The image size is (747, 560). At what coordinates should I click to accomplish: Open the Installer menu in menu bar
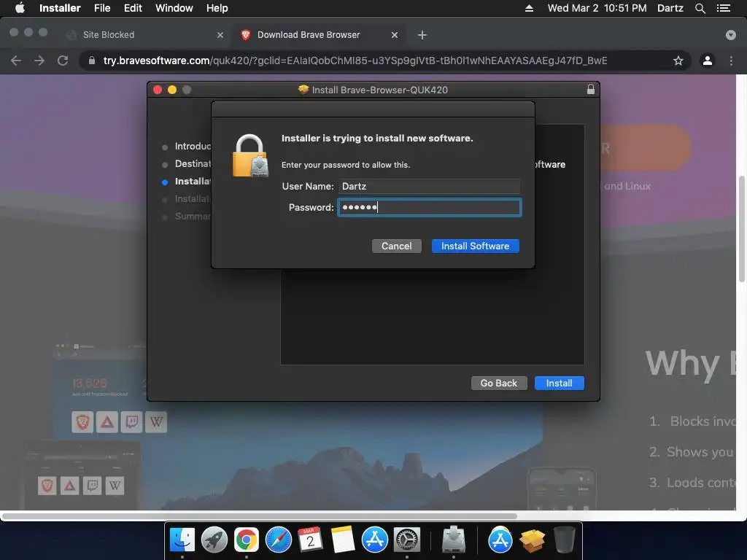click(x=60, y=8)
